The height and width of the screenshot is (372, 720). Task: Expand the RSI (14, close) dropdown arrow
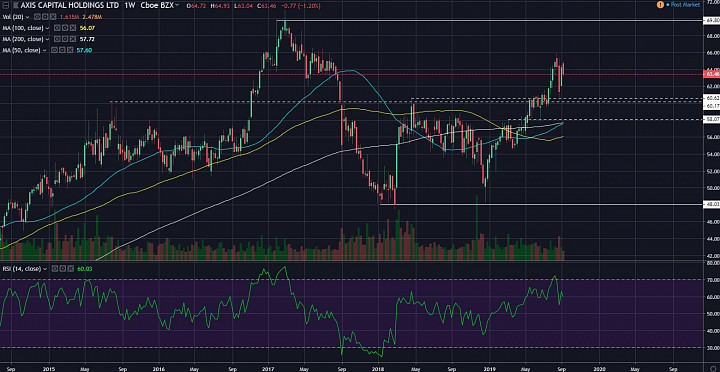(x=45, y=269)
